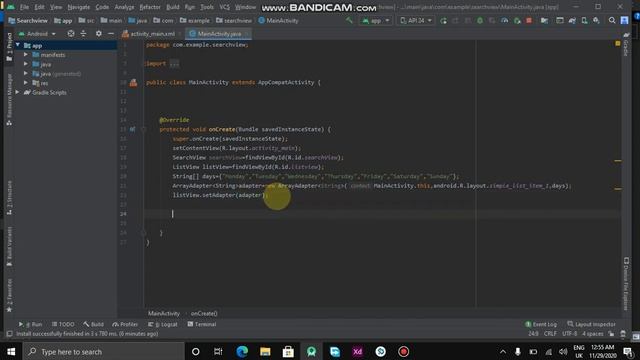Image resolution: width=640 pixels, height=360 pixels.
Task: Open the Edit menu
Action: coord(39,7)
